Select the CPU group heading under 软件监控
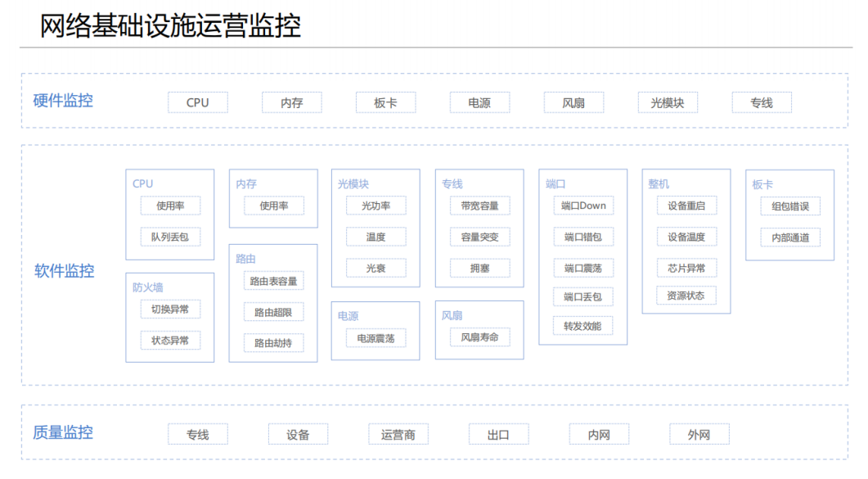 click(143, 184)
